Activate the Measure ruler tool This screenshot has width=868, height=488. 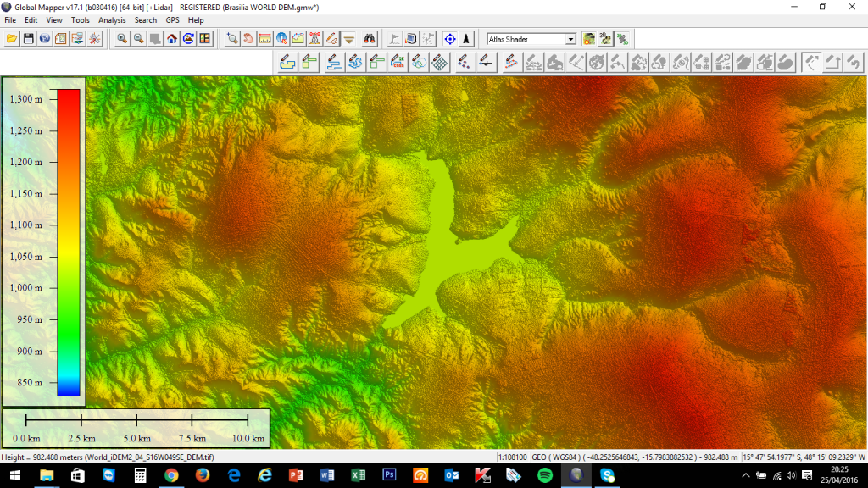pos(265,39)
